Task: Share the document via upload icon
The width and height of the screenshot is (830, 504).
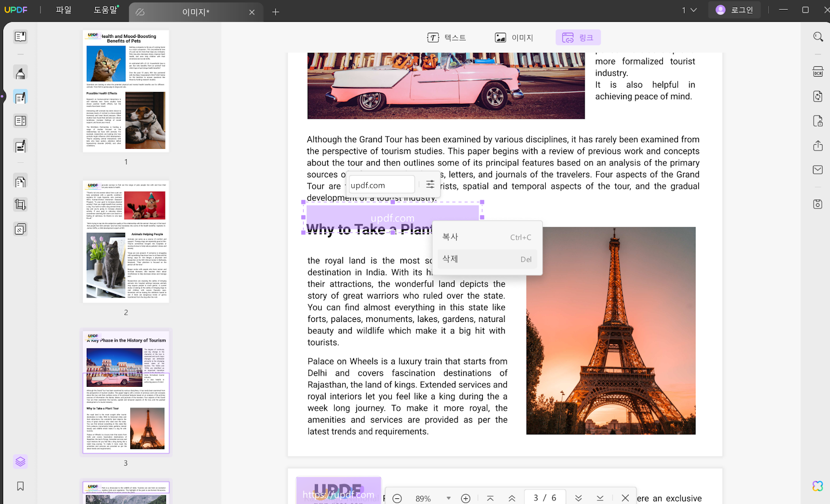Action: (818, 146)
